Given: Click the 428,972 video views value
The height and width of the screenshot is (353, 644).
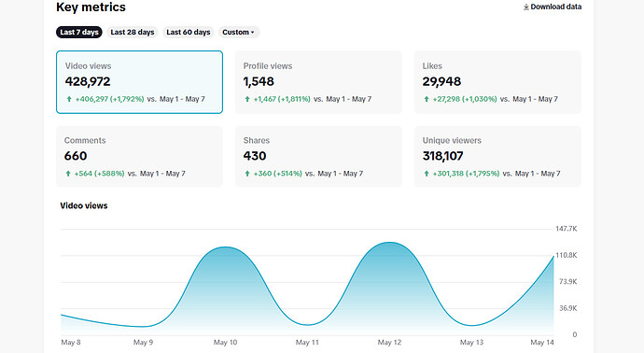Looking at the screenshot, I should point(88,81).
